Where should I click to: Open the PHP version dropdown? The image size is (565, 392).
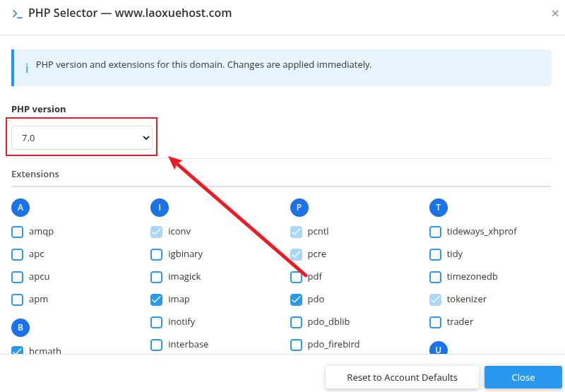[82, 138]
